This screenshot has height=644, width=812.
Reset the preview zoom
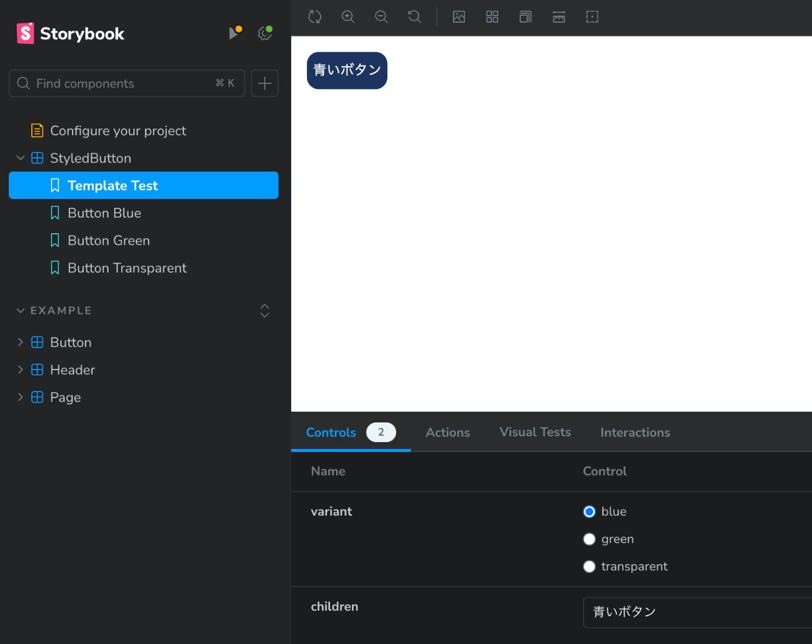415,17
